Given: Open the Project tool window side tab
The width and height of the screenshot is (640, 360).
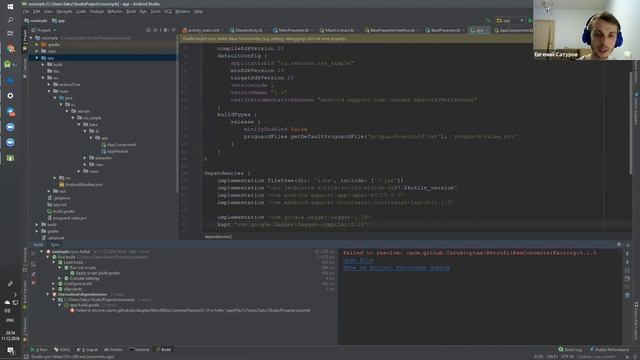Looking at the screenshot, I should click(25, 41).
